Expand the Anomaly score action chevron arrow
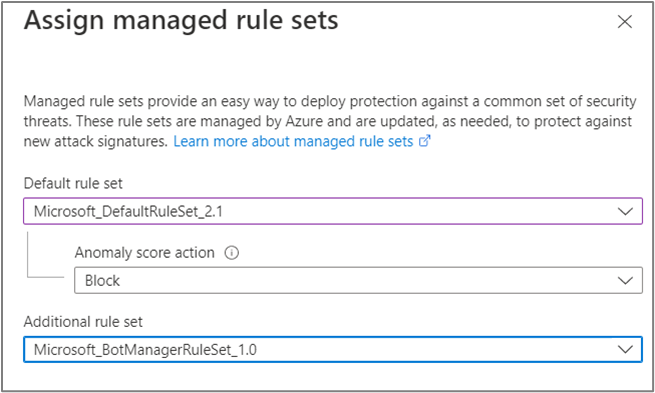Screen dimensions: 655x393 pyautogui.click(x=625, y=281)
